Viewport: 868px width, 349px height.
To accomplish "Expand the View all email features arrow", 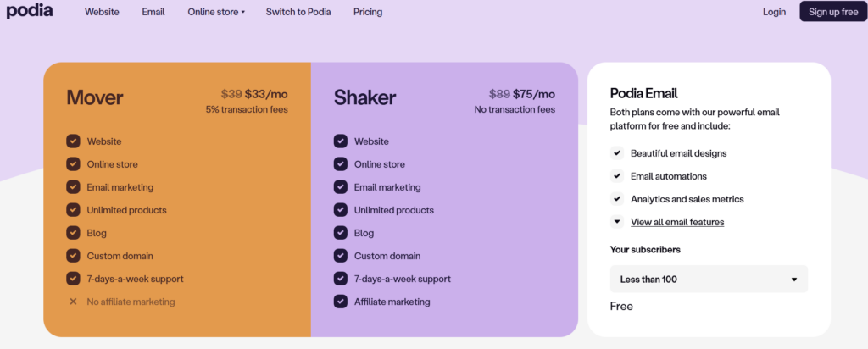I will tap(617, 222).
